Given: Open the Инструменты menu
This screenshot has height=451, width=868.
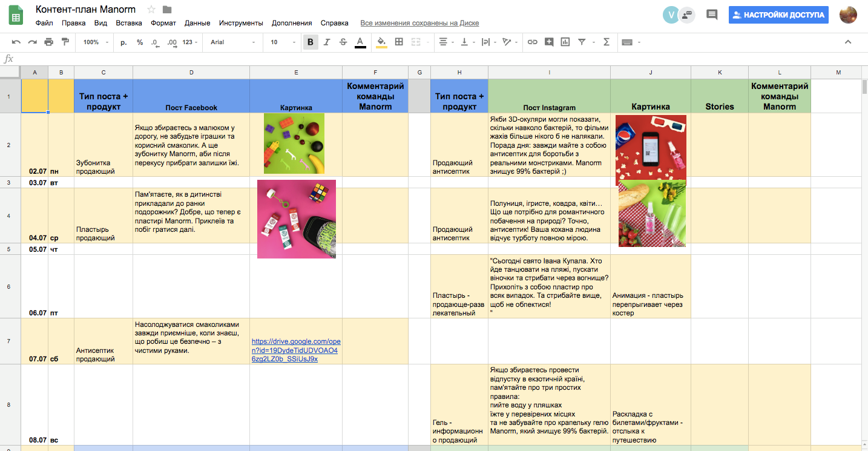Looking at the screenshot, I should click(x=241, y=23).
